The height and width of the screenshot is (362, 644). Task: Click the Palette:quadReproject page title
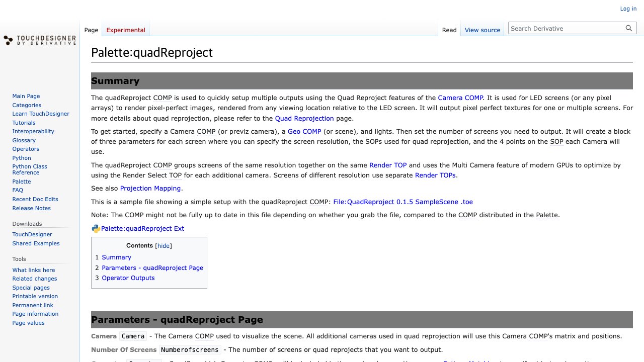tap(152, 52)
